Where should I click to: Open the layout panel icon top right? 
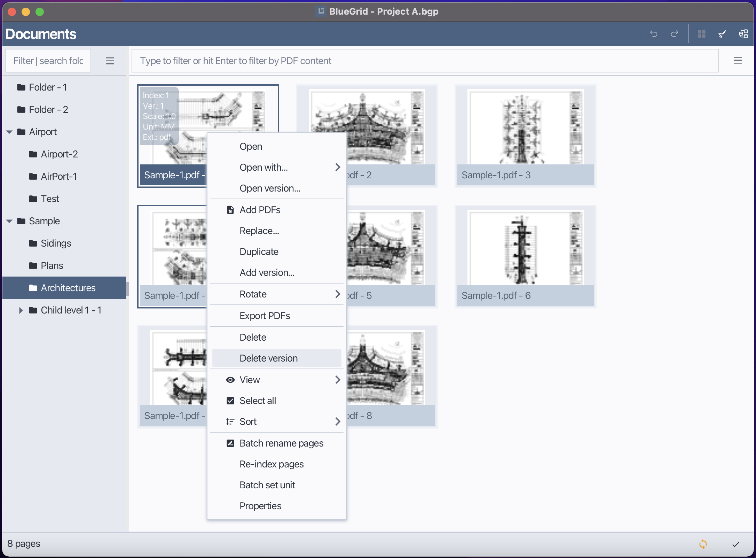(x=743, y=34)
